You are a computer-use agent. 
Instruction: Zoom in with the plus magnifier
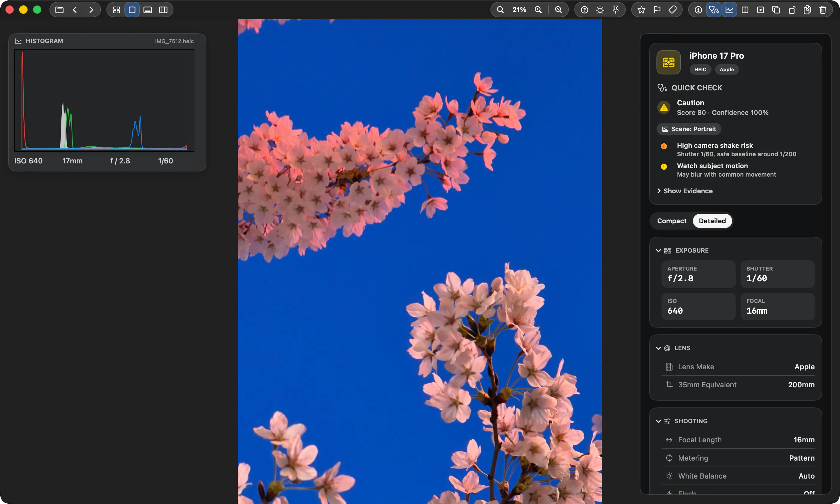click(x=538, y=10)
